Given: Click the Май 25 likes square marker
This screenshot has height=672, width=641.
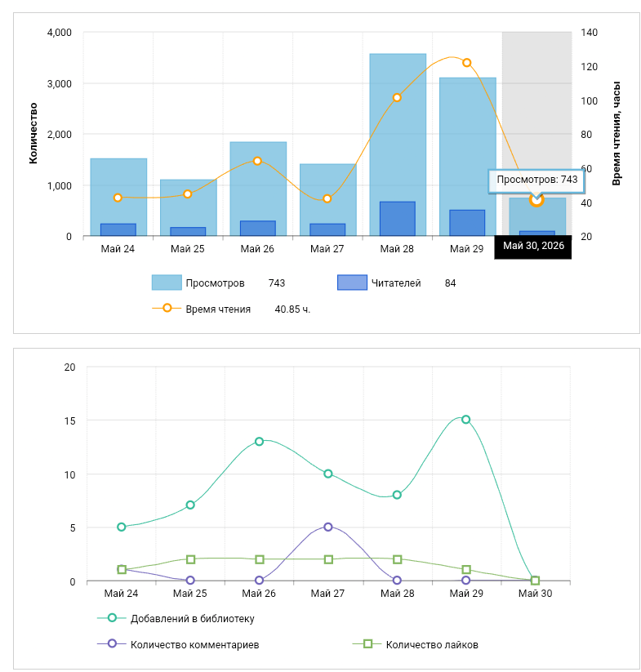Looking at the screenshot, I should tap(191, 559).
